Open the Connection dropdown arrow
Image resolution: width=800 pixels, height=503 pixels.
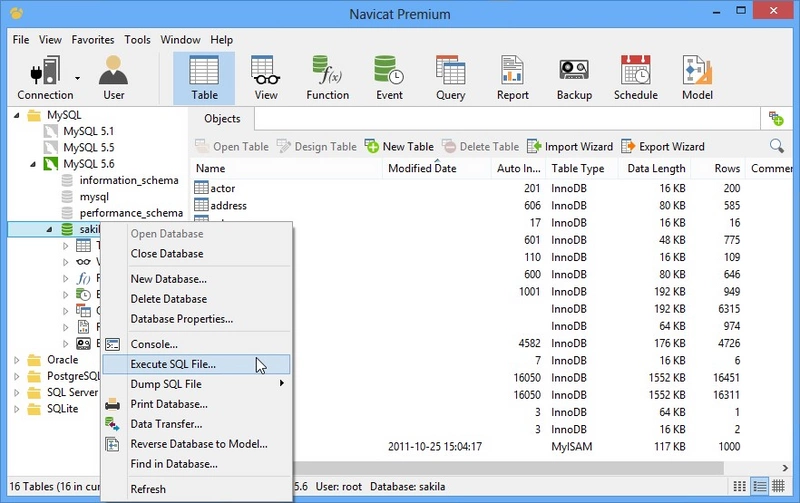[78, 79]
